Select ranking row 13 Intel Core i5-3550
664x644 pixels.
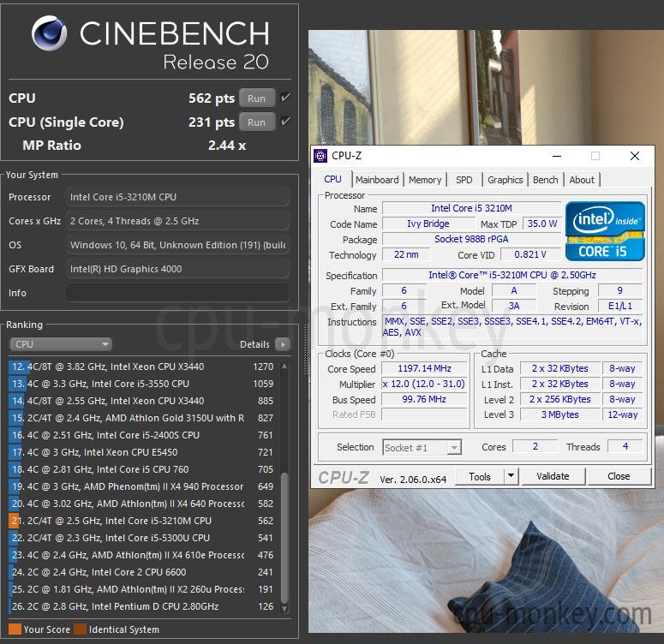(143, 384)
